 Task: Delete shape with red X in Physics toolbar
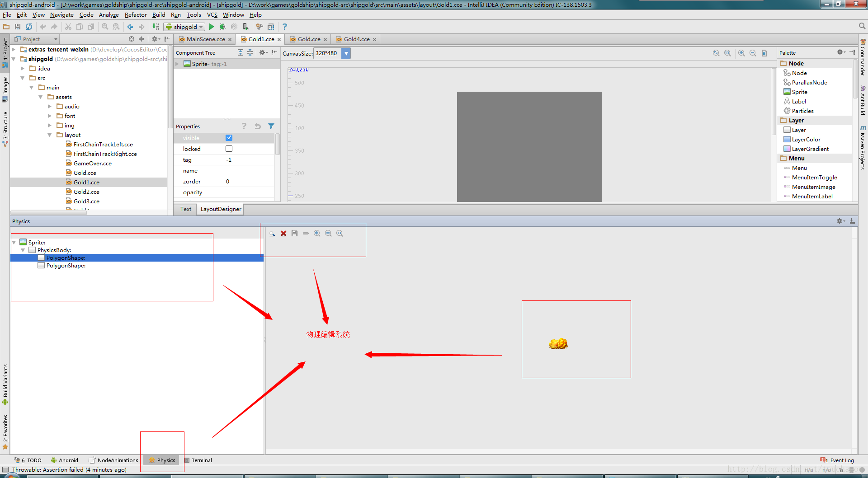tap(283, 234)
